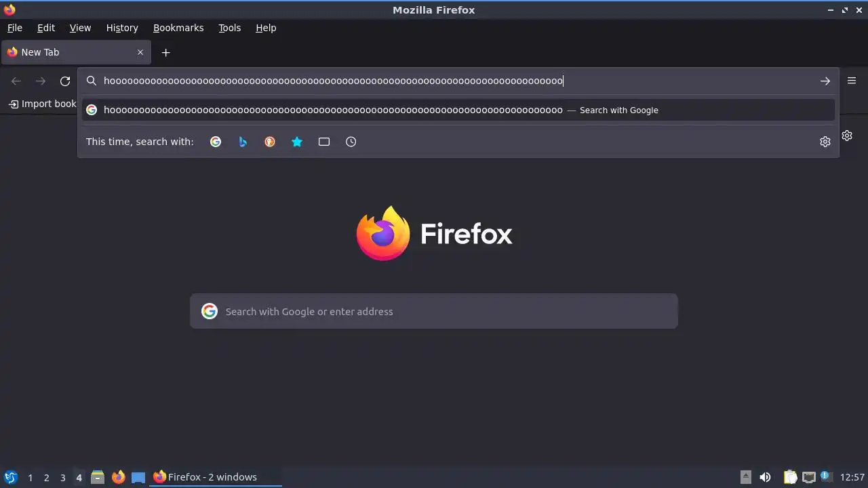Select the New Tab tab
Viewport: 868px width, 488px height.
pyautogui.click(x=76, y=52)
